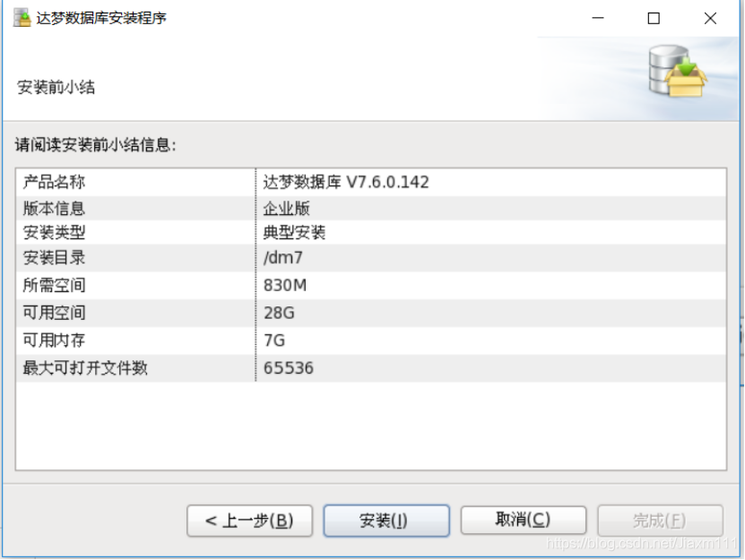
Task: Click the installer app icon in title bar
Action: pyautogui.click(x=22, y=18)
